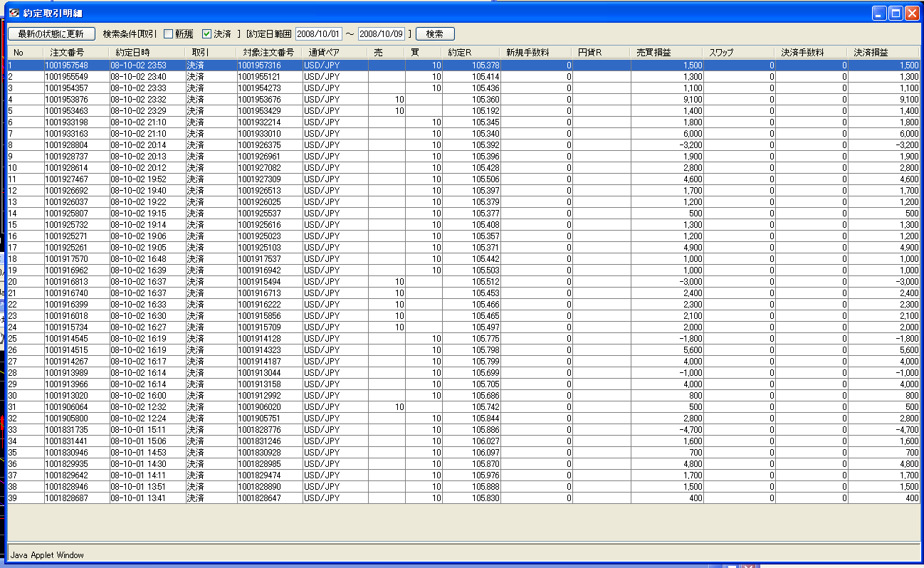
Task: Click execution rate 105.506
Action: coord(472,179)
